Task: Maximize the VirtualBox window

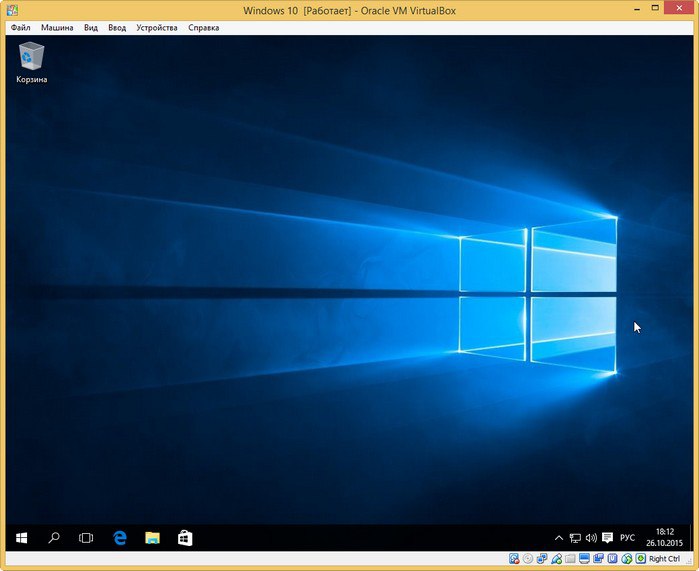Action: click(655, 8)
